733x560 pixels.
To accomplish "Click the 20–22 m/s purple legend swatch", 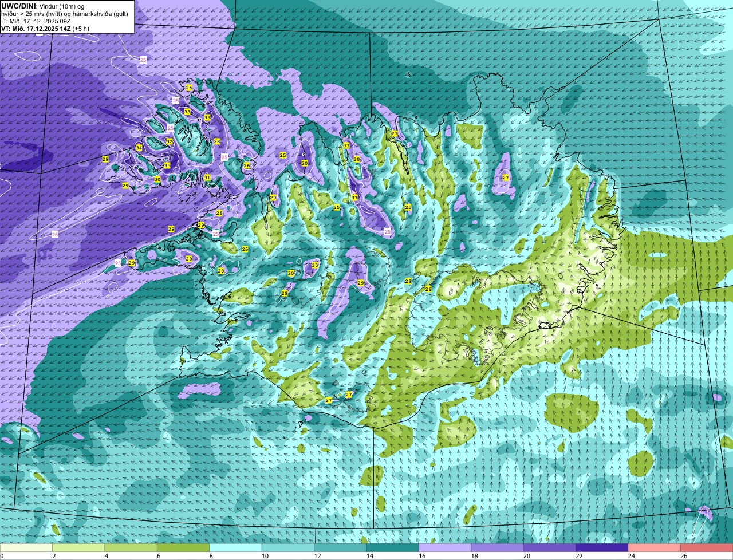I will pyautogui.click(x=550, y=548).
